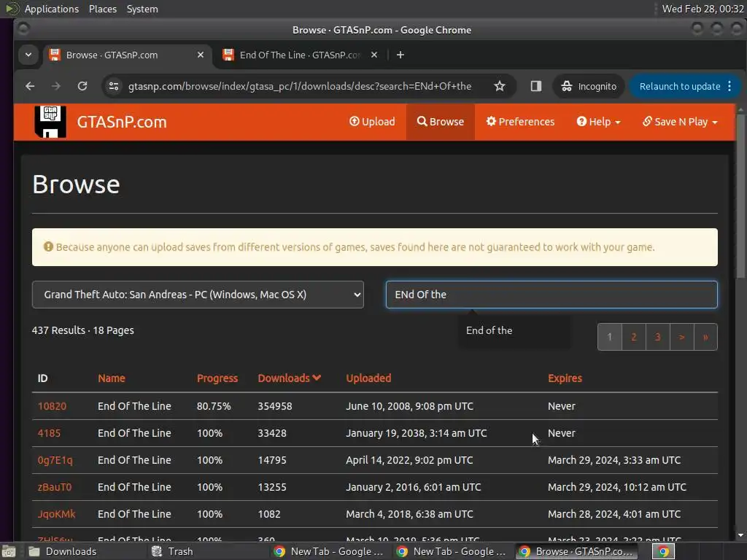Viewport: 747px width, 560px height.
Task: Open save ID zBauT0
Action: click(x=54, y=487)
